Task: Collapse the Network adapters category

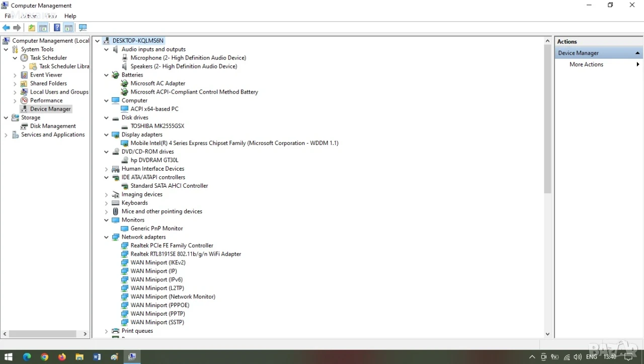Action: click(x=106, y=237)
